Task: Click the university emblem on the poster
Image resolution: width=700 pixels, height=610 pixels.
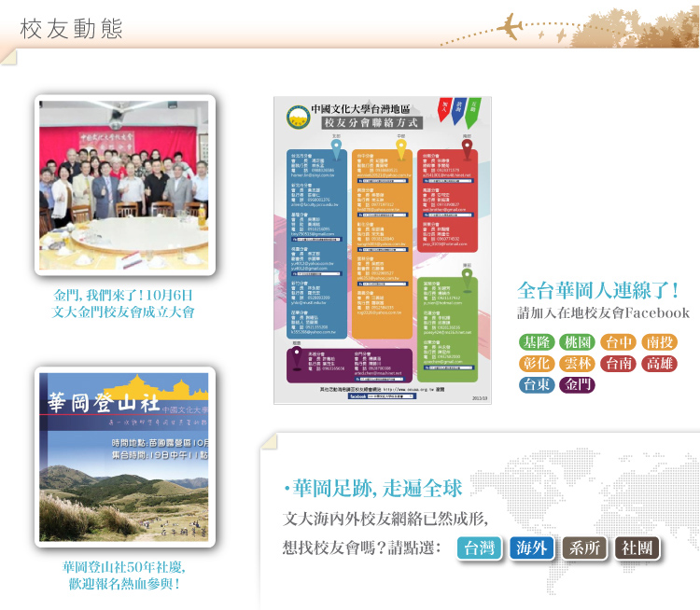Action: click(299, 117)
